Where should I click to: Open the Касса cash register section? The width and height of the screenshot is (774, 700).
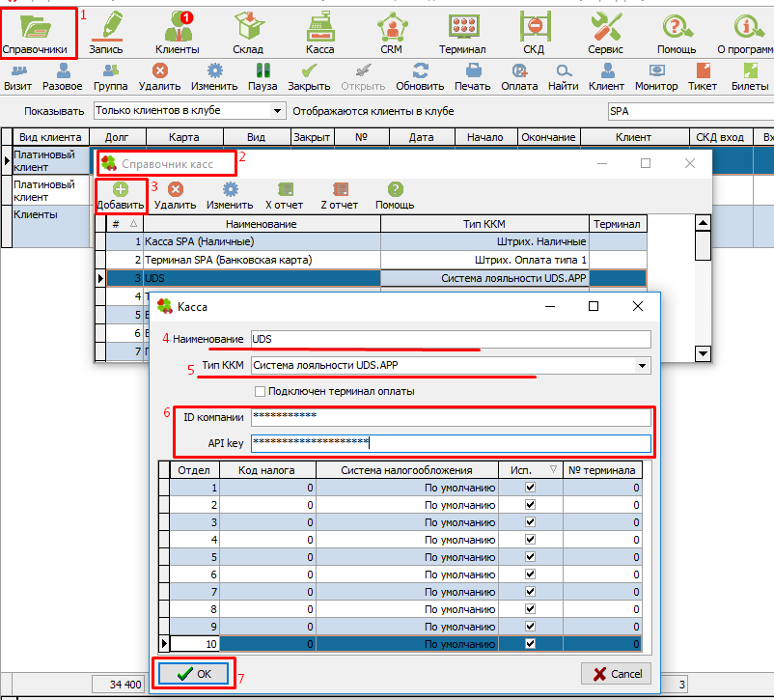click(x=319, y=33)
